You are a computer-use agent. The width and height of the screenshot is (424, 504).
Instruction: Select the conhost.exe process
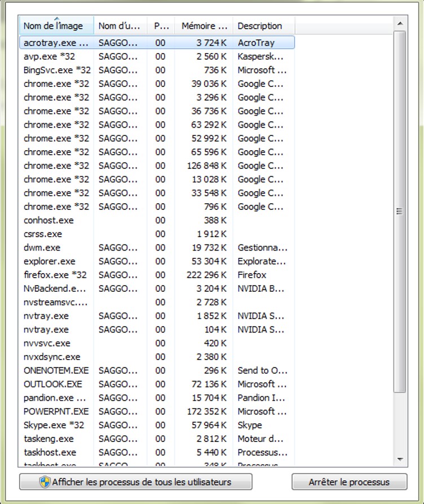click(157, 221)
